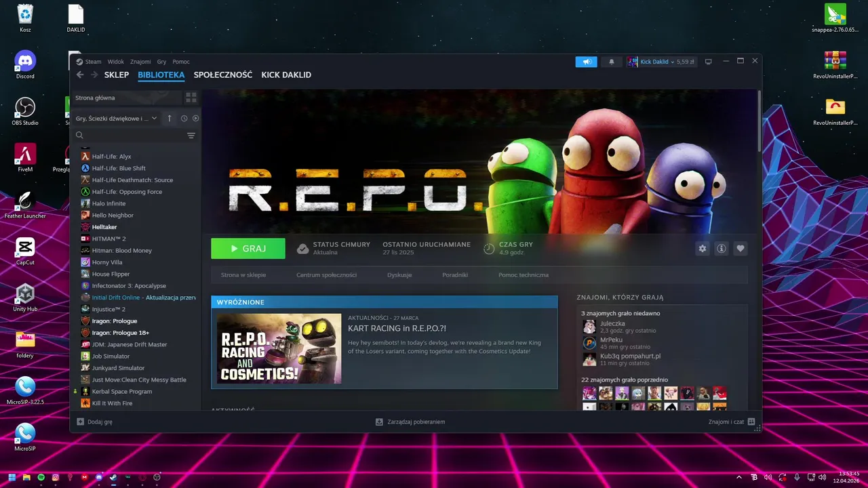Open the Windows Start button
This screenshot has height=488, width=868.
click(12, 477)
